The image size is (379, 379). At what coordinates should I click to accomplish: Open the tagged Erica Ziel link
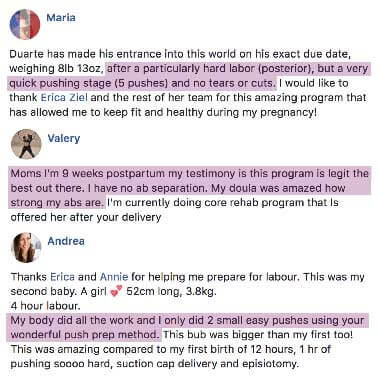(64, 97)
